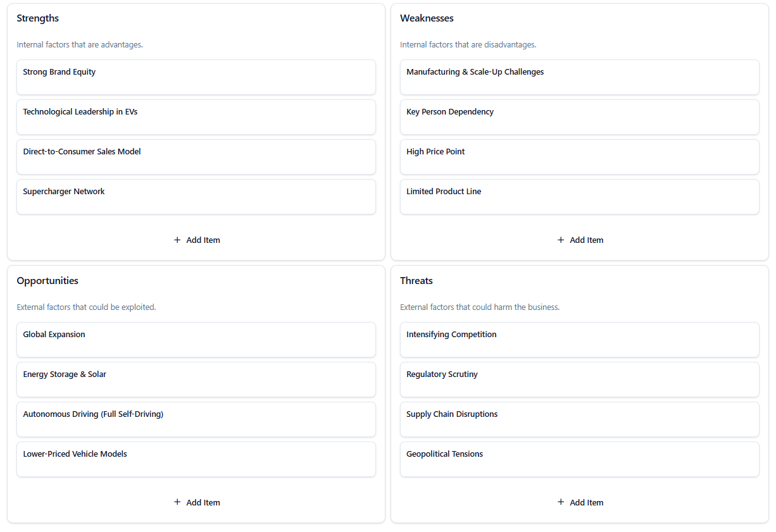The width and height of the screenshot is (776, 532).
Task: Select Lower-Priced Vehicle Models item
Action: [196, 459]
